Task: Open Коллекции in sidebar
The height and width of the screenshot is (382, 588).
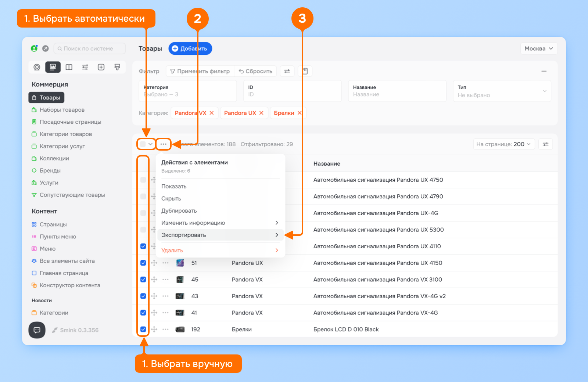Action: click(54, 159)
